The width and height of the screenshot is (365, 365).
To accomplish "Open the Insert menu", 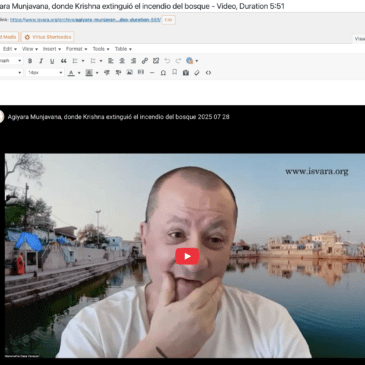I will [52, 49].
